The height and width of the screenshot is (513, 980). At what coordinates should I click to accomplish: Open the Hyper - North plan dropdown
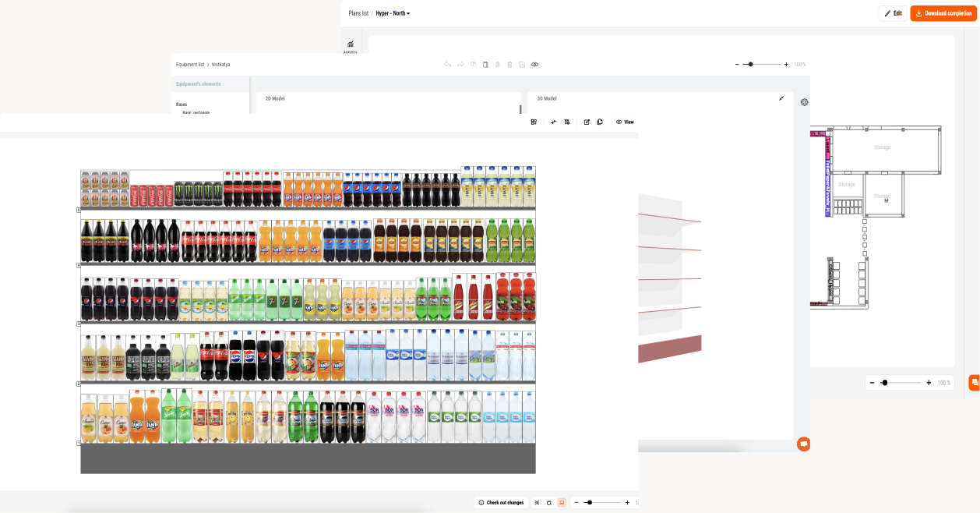tap(393, 13)
